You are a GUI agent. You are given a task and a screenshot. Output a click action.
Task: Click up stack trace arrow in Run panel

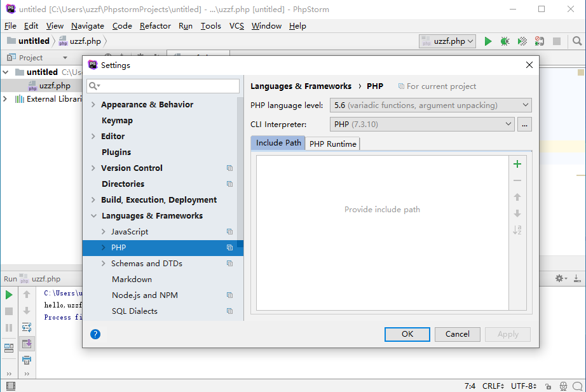pyautogui.click(x=27, y=294)
